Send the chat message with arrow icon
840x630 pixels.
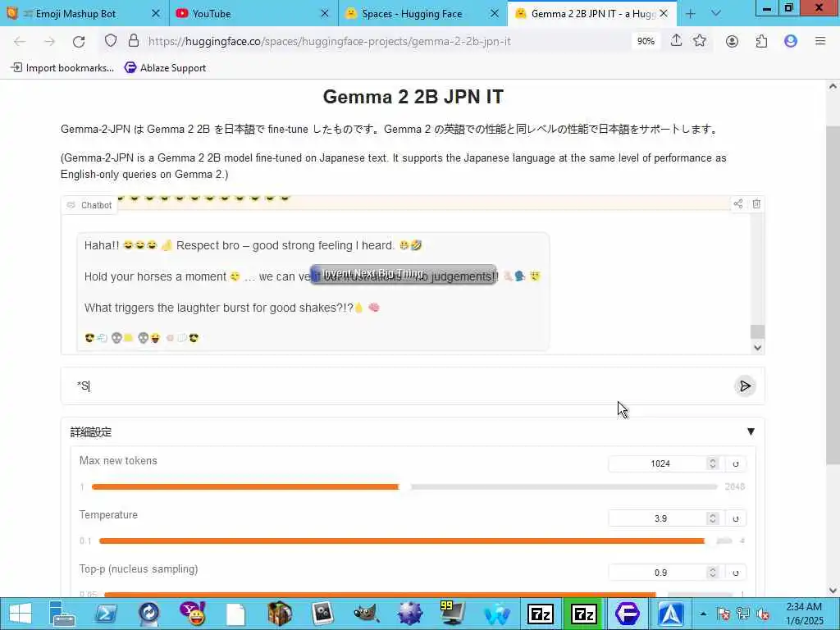coord(745,386)
